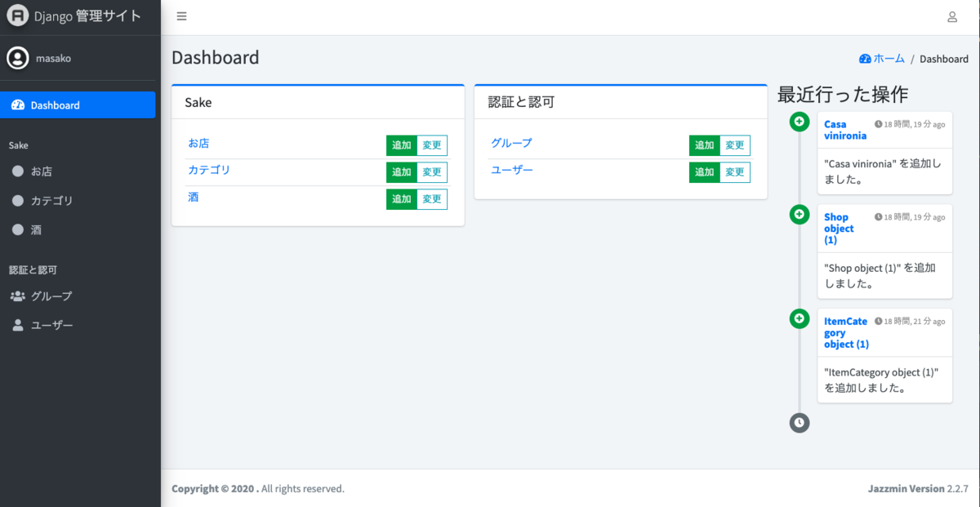Click 追加 button for お店
Screen dimensions: 980x507
pos(402,145)
